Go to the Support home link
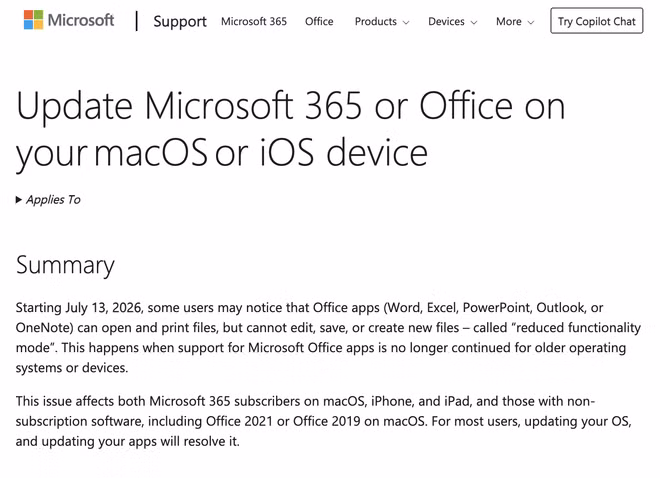This screenshot has width=660, height=478. click(x=180, y=21)
